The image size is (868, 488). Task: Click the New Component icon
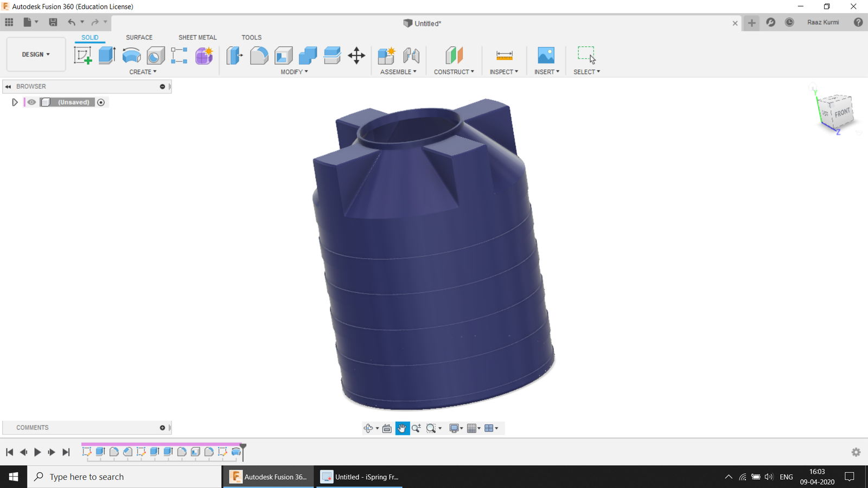pyautogui.click(x=386, y=55)
